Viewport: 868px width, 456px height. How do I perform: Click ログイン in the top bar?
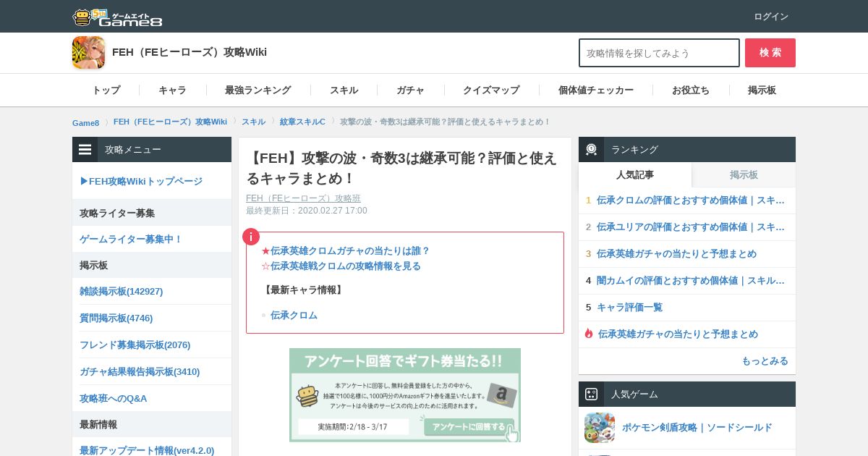[771, 17]
